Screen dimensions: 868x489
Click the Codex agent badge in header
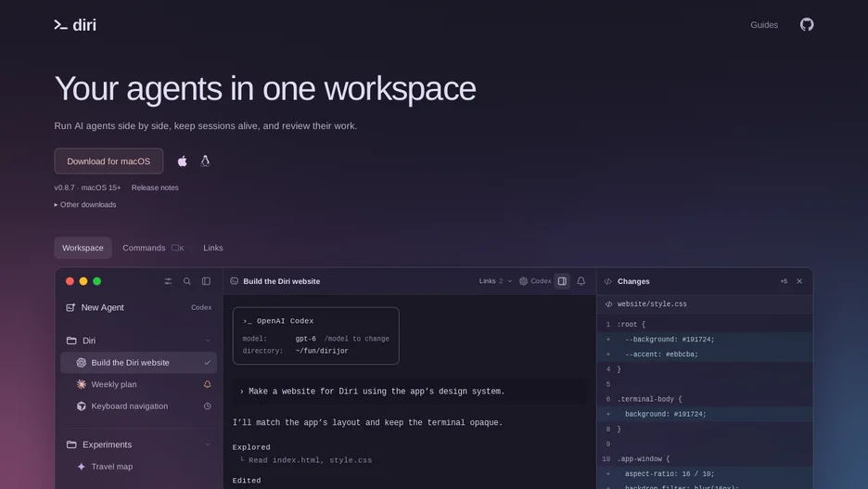click(x=535, y=281)
